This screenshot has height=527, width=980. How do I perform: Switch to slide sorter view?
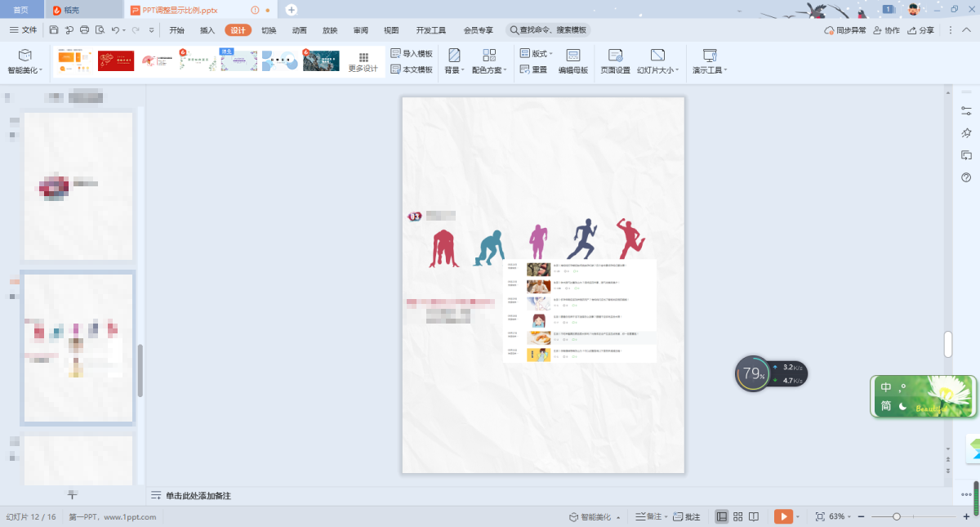(x=737, y=516)
